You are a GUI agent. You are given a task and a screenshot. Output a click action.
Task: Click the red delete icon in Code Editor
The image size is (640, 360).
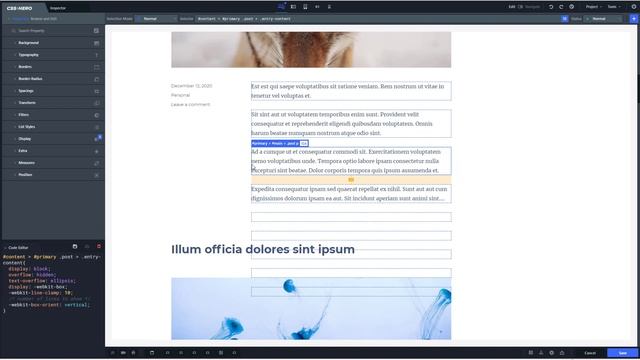[99, 247]
